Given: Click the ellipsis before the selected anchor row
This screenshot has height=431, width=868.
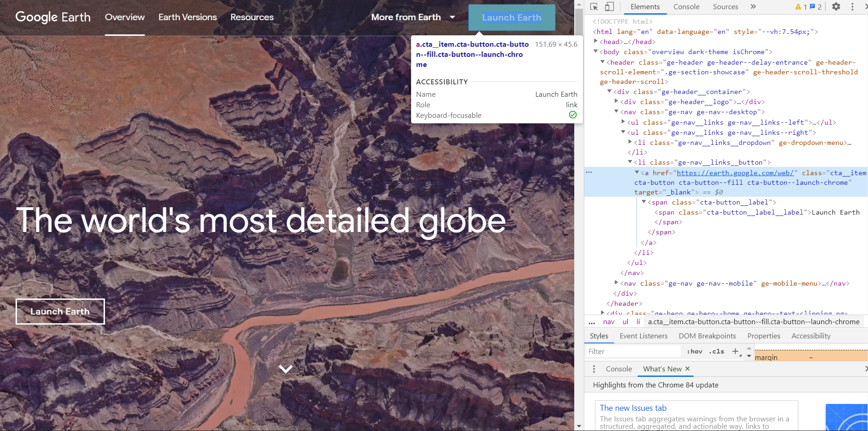Looking at the screenshot, I should (x=589, y=172).
